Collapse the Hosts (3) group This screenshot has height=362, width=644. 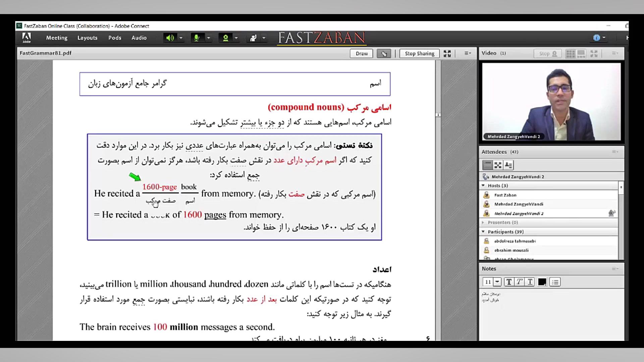pyautogui.click(x=483, y=185)
